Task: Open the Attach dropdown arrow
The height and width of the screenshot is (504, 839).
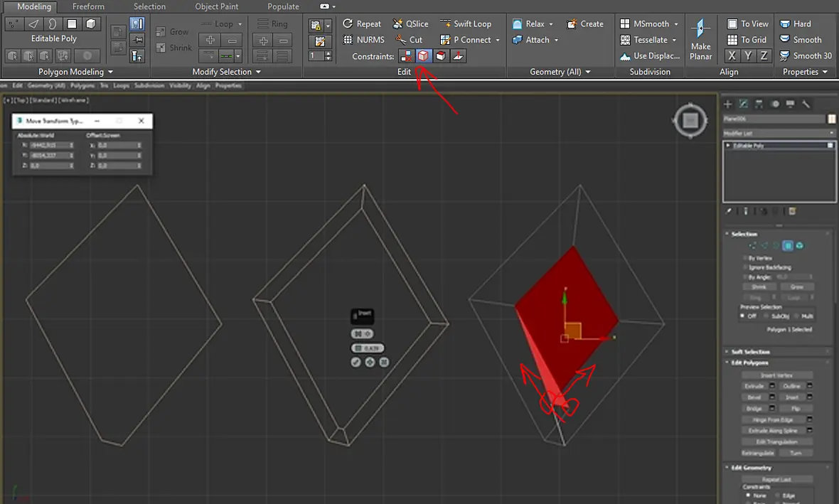Action: point(556,40)
